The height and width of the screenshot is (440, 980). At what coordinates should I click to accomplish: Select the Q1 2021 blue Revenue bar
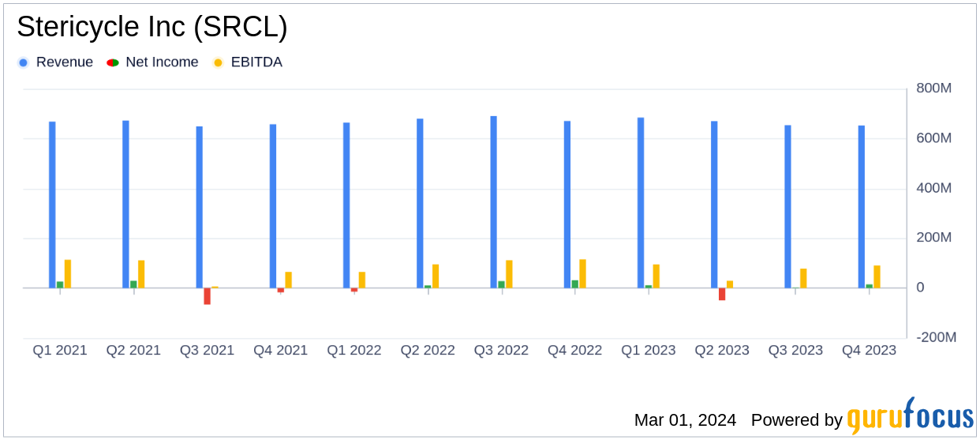[52, 205]
